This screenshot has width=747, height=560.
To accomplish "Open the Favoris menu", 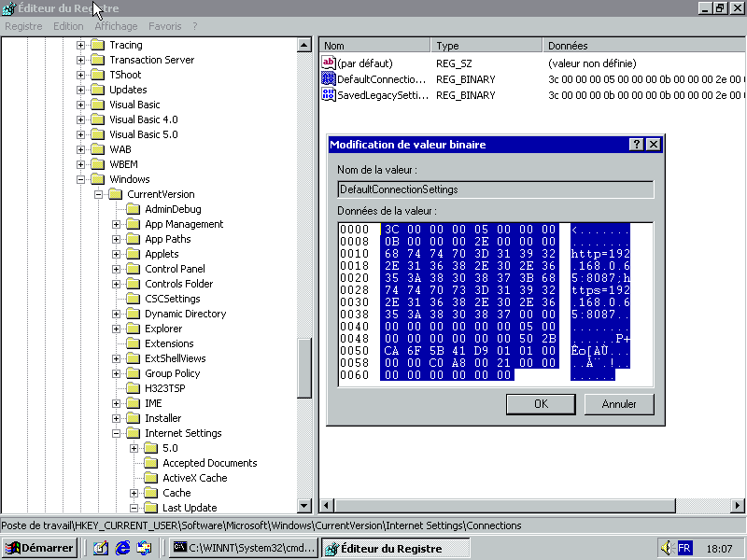I will pyautogui.click(x=165, y=26).
